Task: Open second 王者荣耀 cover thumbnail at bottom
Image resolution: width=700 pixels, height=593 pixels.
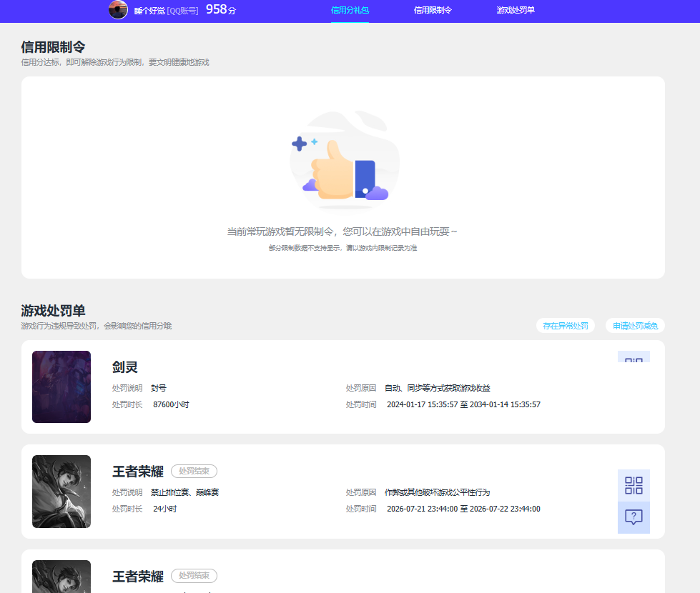Action: [x=61, y=577]
